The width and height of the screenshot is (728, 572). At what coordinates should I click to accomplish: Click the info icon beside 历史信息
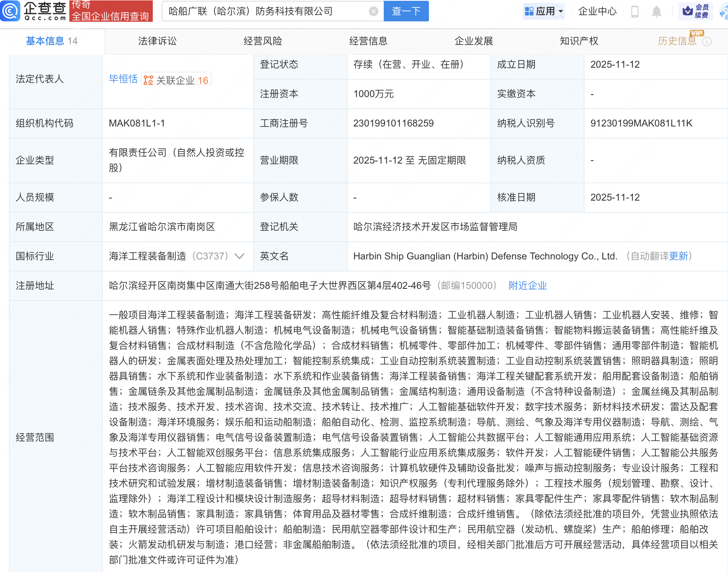click(x=707, y=41)
